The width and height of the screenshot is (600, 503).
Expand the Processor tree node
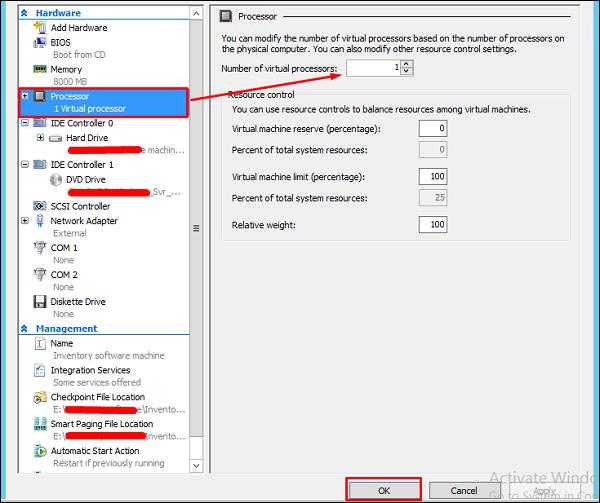coord(25,96)
